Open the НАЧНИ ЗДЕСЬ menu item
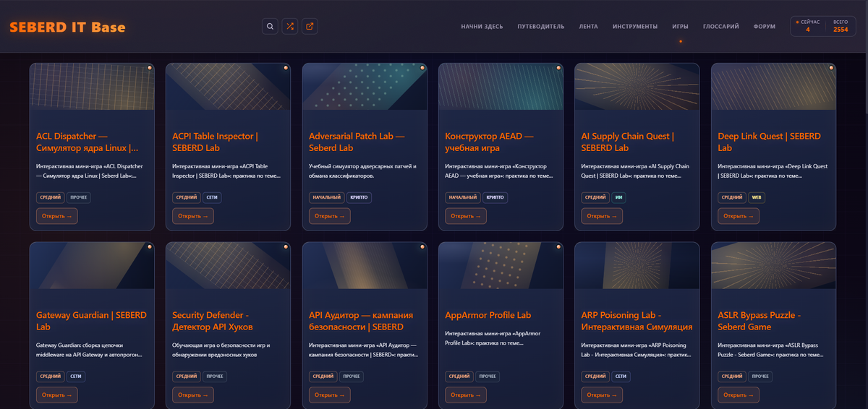 482,27
